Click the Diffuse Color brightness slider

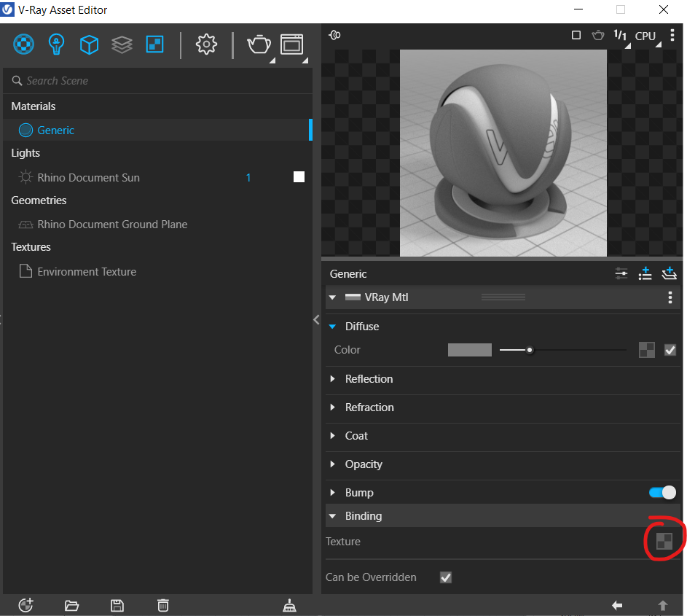point(563,350)
